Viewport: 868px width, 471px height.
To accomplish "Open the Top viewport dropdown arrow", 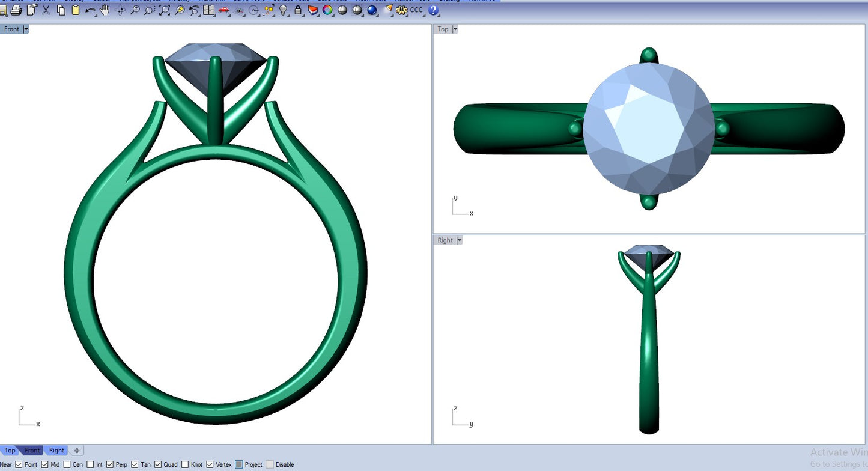I will (x=455, y=29).
